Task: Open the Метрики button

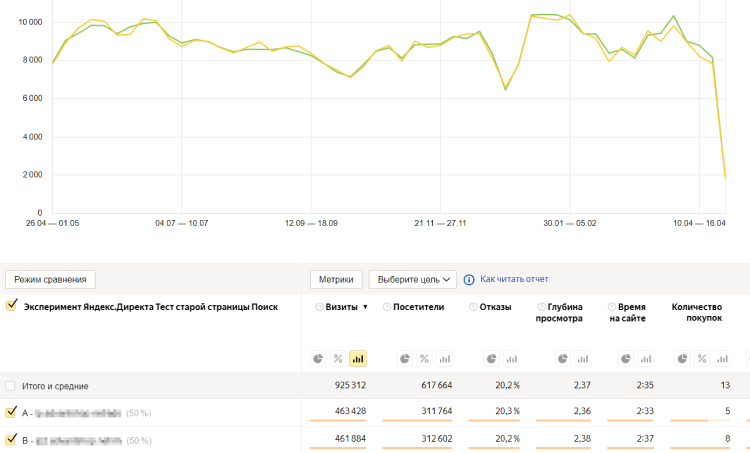Action: coord(336,280)
